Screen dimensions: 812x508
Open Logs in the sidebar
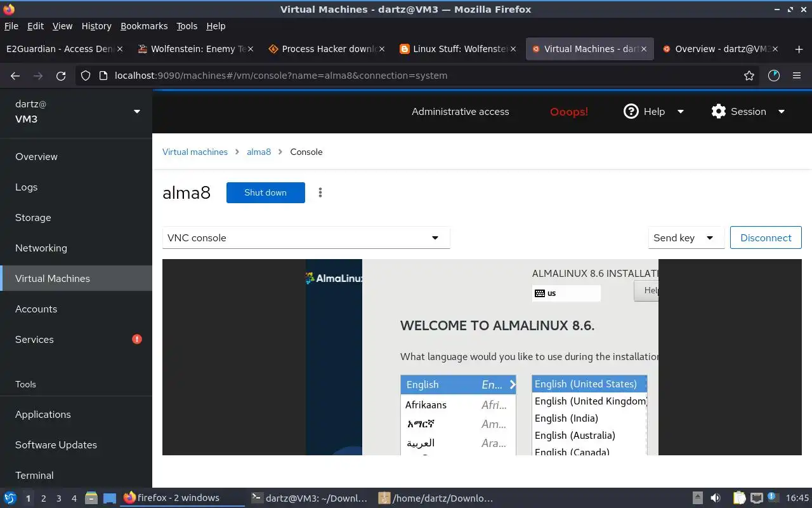pyautogui.click(x=76, y=187)
